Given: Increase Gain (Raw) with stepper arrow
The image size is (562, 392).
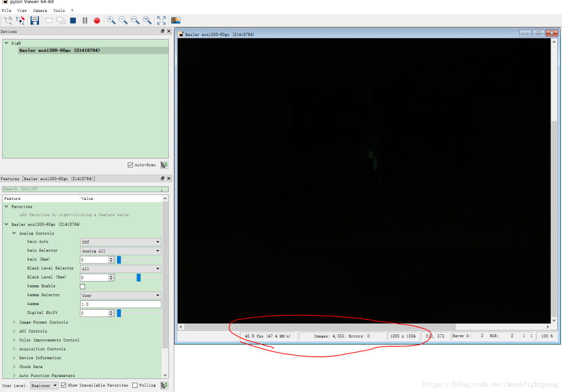Looking at the screenshot, I should coord(110,258).
